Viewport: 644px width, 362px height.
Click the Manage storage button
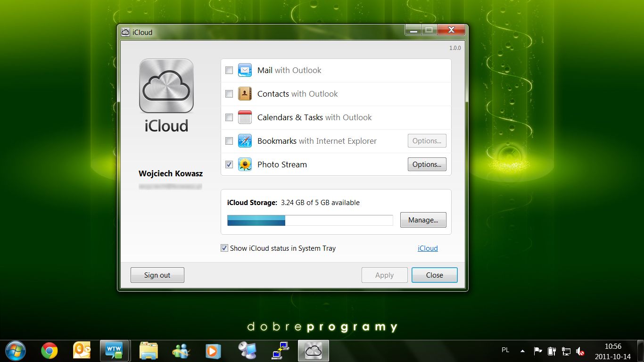(423, 220)
